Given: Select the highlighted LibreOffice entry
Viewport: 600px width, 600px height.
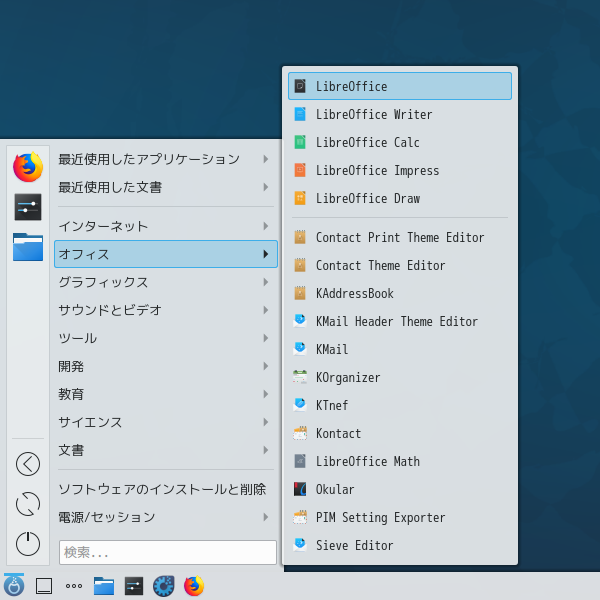Looking at the screenshot, I should (x=400, y=86).
